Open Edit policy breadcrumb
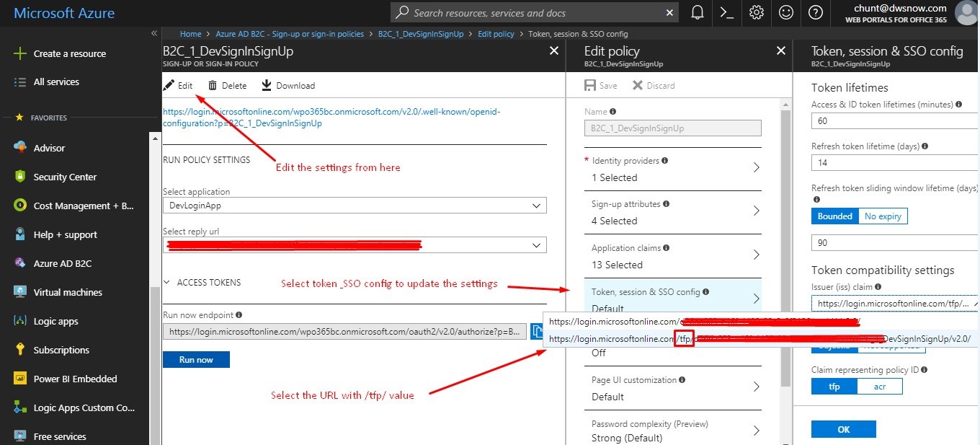 point(496,34)
